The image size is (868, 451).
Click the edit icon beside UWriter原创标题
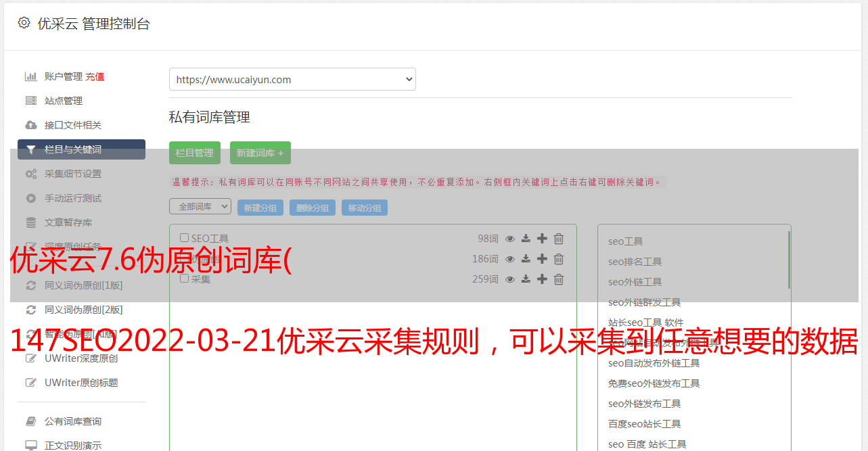tap(31, 383)
